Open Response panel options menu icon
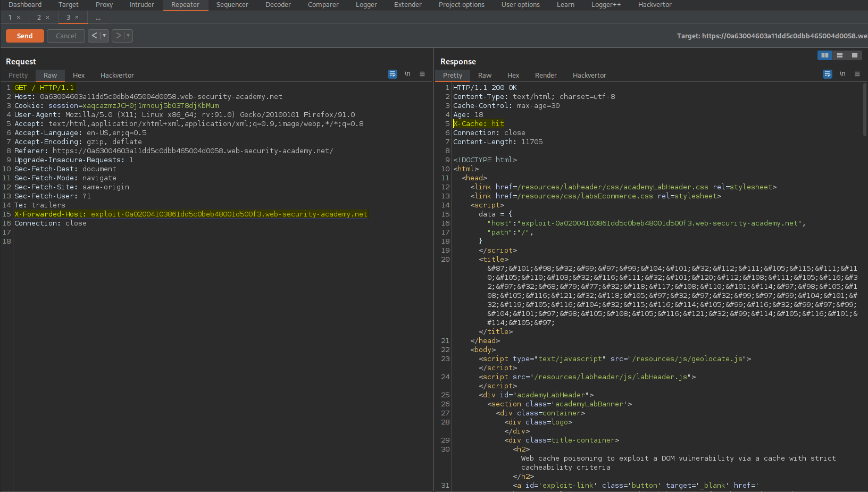Viewport: 868px width, 492px height. coord(857,74)
